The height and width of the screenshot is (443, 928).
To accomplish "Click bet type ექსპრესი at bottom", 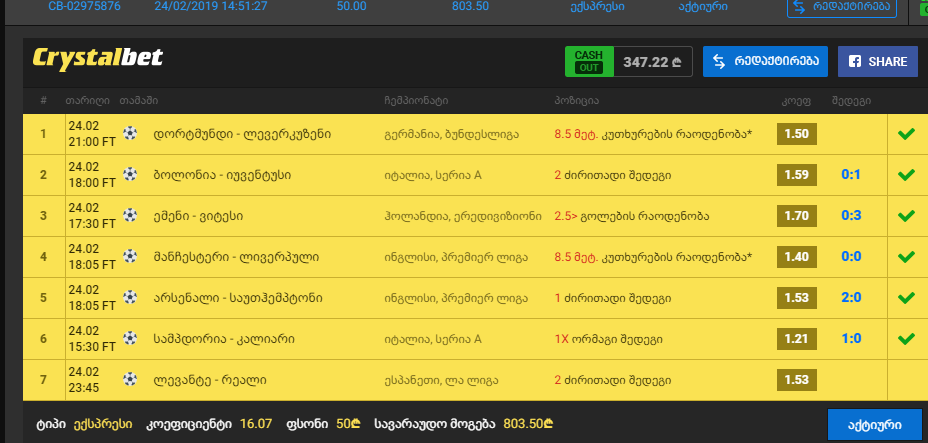I will coord(103,424).
